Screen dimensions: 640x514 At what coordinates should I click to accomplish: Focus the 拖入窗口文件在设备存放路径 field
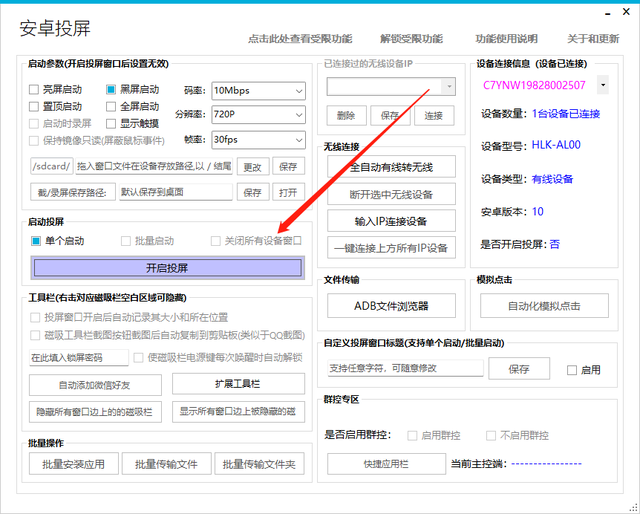tap(154, 166)
